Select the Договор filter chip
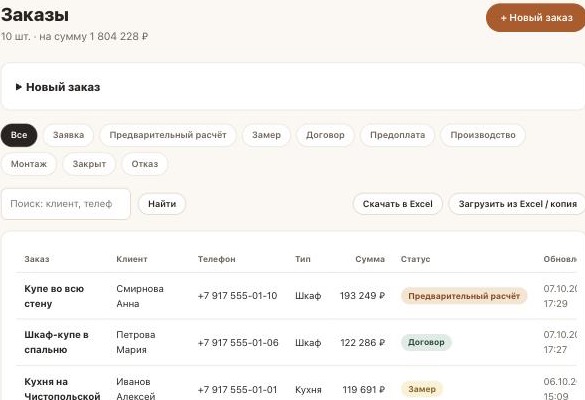 (x=325, y=135)
